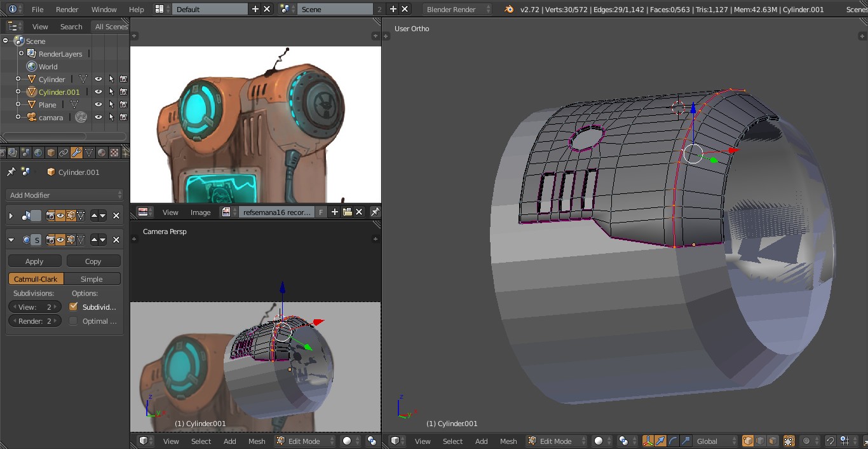Open the Help menu
This screenshot has height=449, width=868.
tap(137, 9)
